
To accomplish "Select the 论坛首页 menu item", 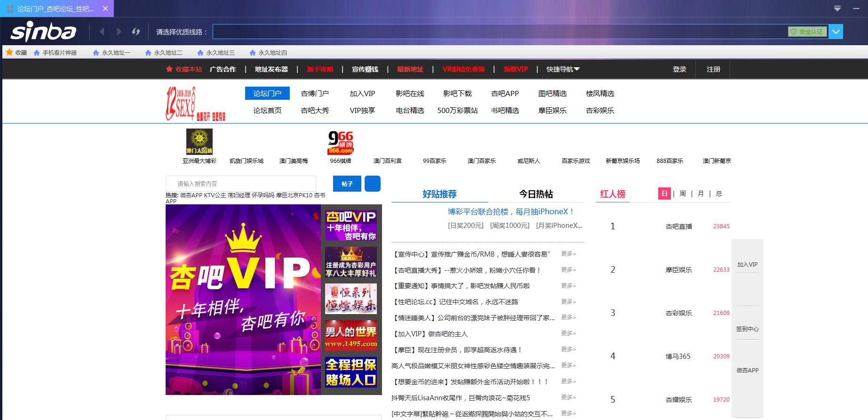I will click(267, 110).
